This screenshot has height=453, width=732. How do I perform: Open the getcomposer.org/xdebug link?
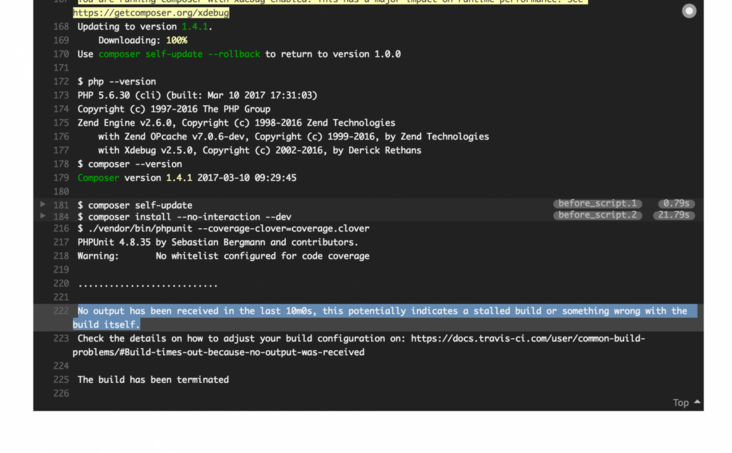tap(151, 13)
